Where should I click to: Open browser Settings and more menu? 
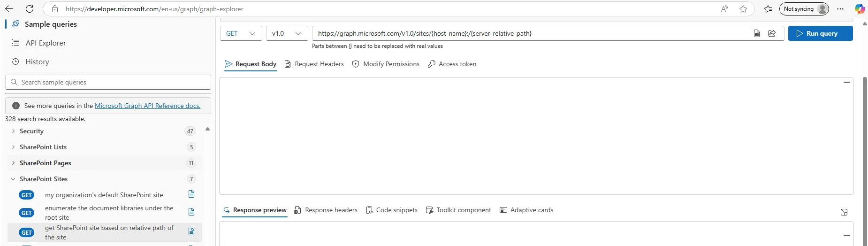coord(840,9)
